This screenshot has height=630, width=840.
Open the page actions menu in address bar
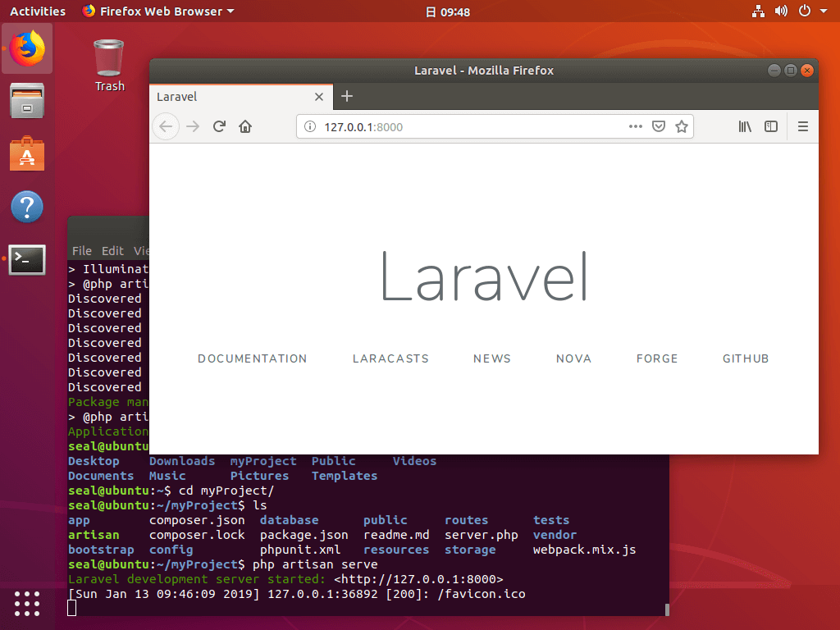[635, 126]
